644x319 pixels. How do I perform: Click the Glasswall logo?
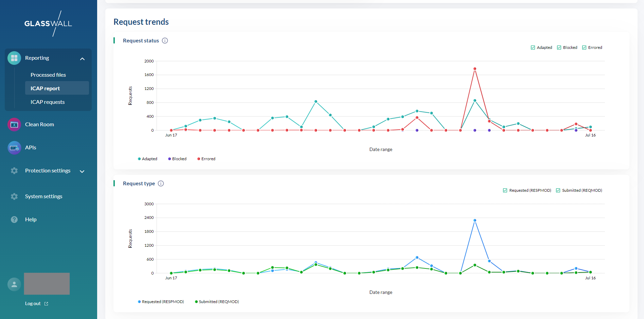click(x=48, y=23)
